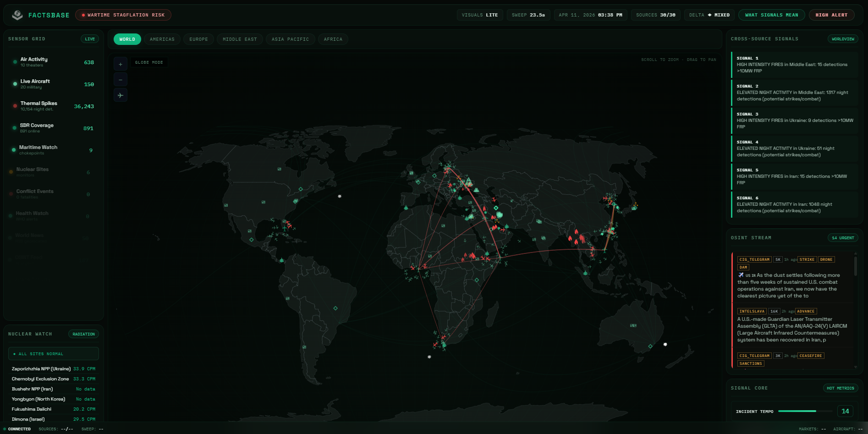
Task: Click the Incident Tempo progress bar
Action: click(x=805, y=412)
